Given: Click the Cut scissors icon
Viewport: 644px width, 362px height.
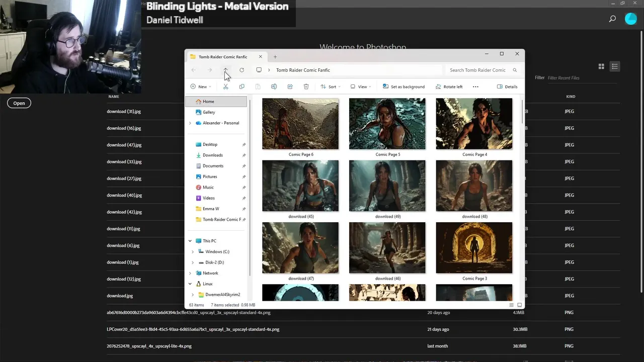Looking at the screenshot, I should tap(225, 86).
